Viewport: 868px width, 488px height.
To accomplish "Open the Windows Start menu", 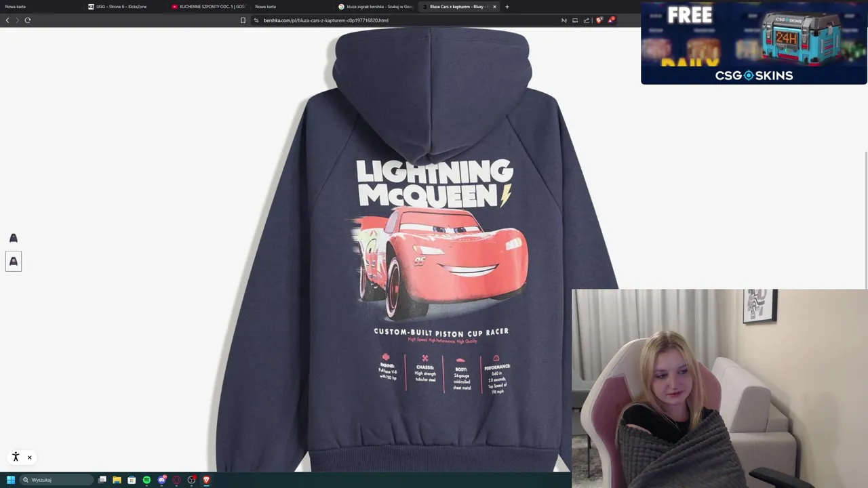I will pos(11,480).
